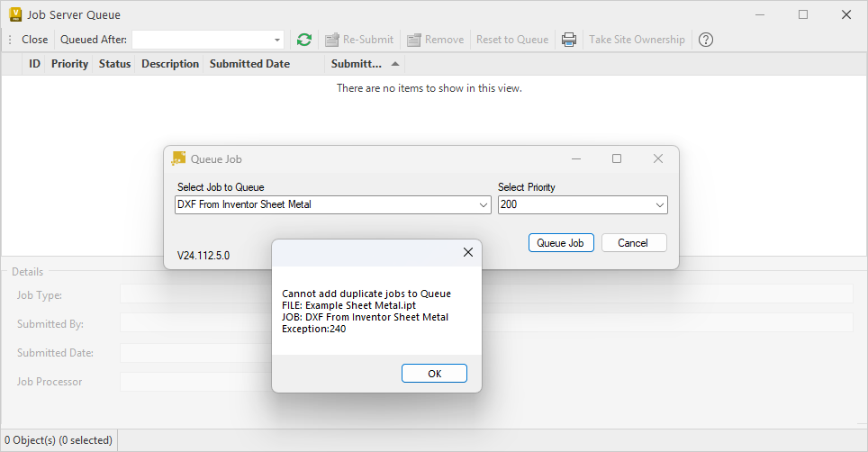Sort by Priority column header

(x=69, y=64)
